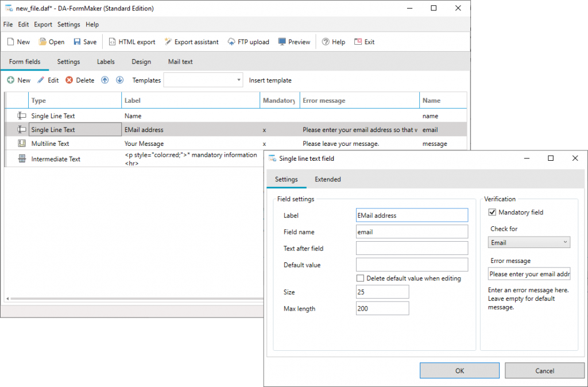Select the 'Intermediate Text' type cell
Screen dimensions: 588x387
coord(75,158)
